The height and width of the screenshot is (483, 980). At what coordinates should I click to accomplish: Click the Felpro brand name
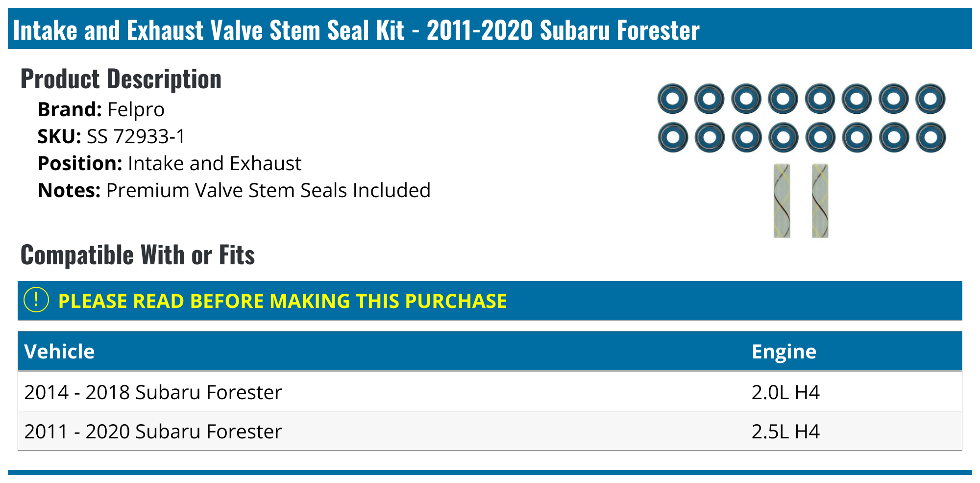point(136,109)
